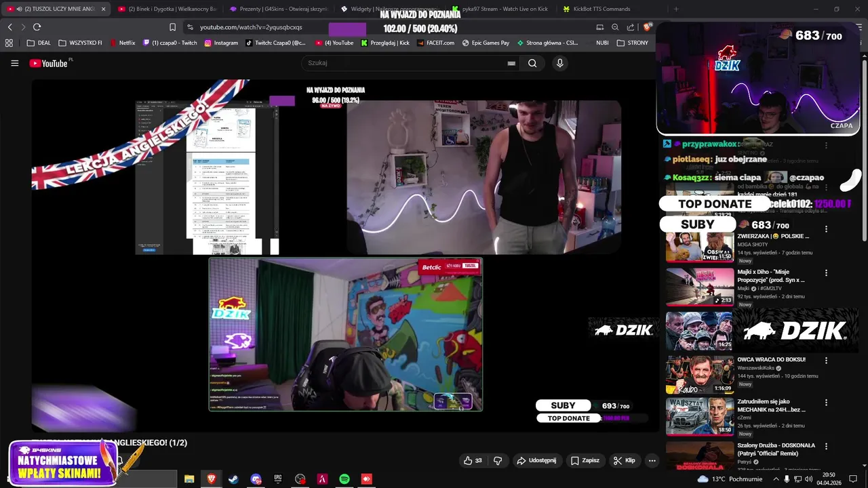Click the Udostępnij share button
The height and width of the screenshot is (488, 868).
536,460
